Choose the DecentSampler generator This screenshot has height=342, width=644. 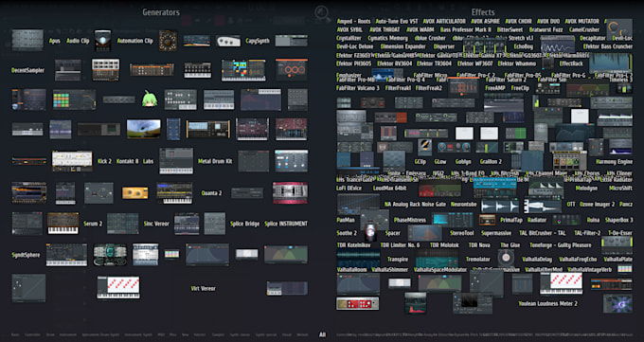tap(27, 70)
